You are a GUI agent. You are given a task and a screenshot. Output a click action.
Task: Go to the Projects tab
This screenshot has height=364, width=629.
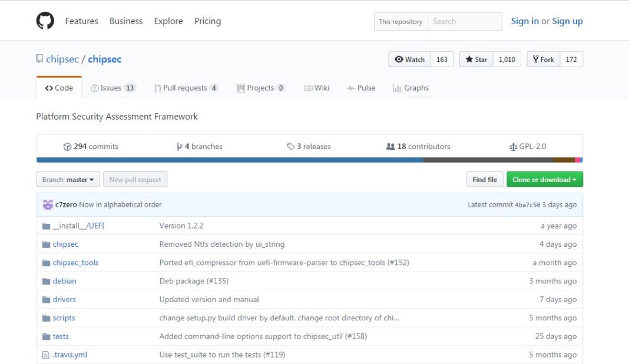(261, 88)
